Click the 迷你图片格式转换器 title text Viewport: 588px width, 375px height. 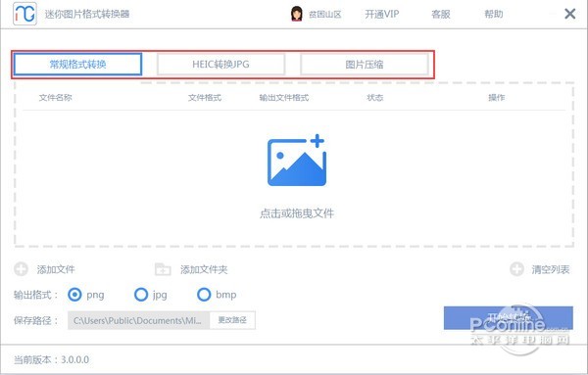tap(87, 15)
